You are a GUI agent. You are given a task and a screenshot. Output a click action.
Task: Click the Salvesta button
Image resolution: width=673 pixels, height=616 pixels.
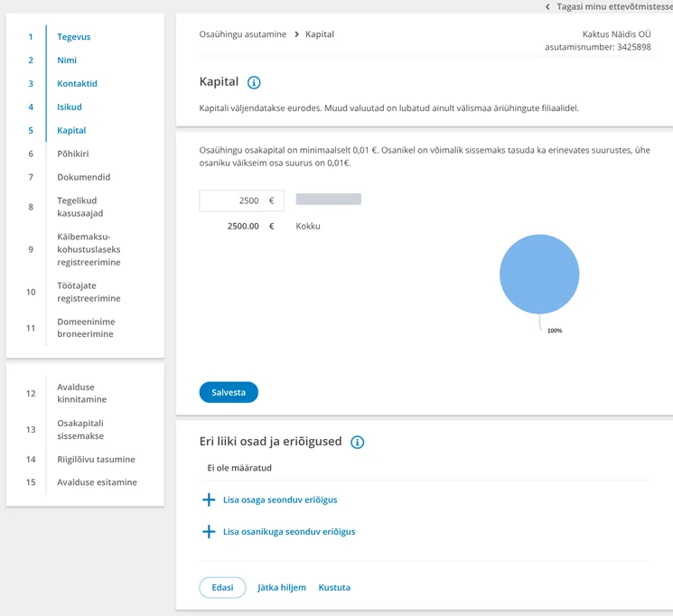pos(229,392)
